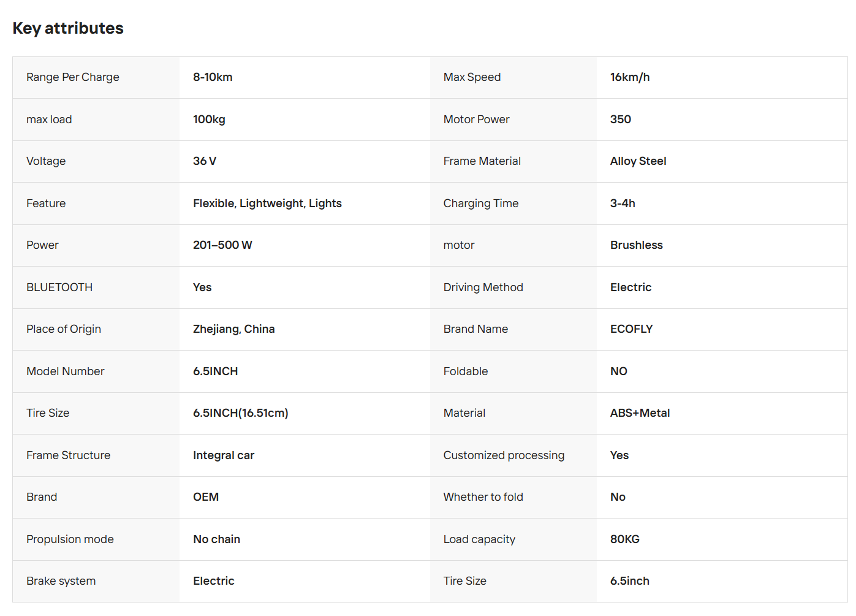
Task: Click the Key attributes heading
Action: point(68,28)
